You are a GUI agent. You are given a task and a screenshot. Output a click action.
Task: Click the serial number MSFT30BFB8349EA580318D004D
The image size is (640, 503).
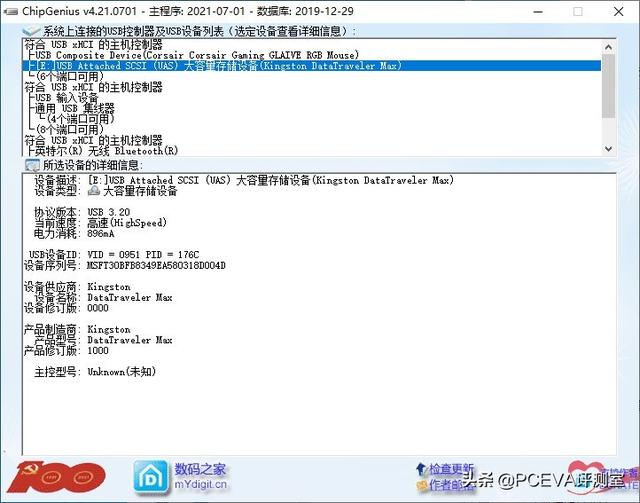click(156, 265)
